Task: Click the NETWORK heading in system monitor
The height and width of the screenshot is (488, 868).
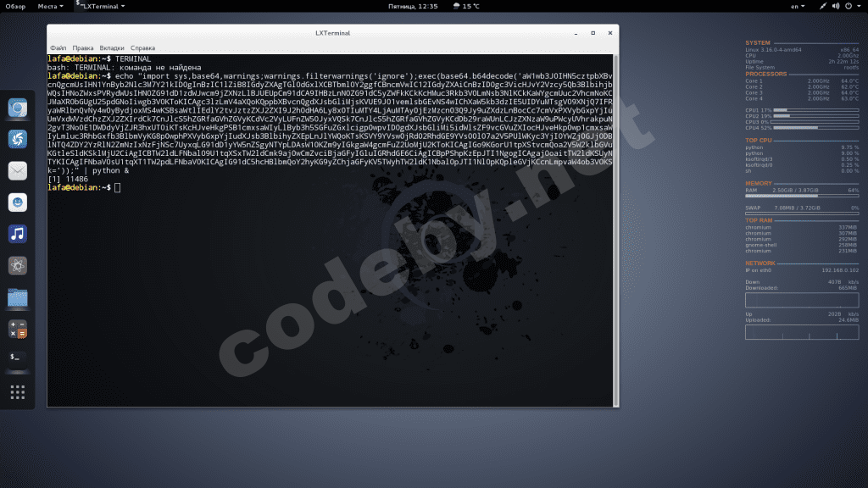Action: (x=760, y=263)
